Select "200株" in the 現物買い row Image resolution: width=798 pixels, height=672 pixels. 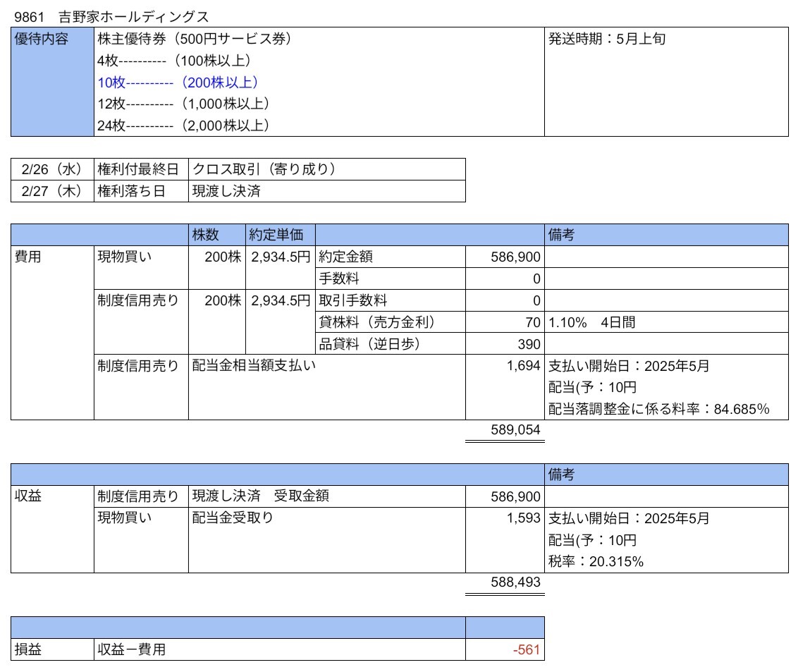pyautogui.click(x=223, y=257)
